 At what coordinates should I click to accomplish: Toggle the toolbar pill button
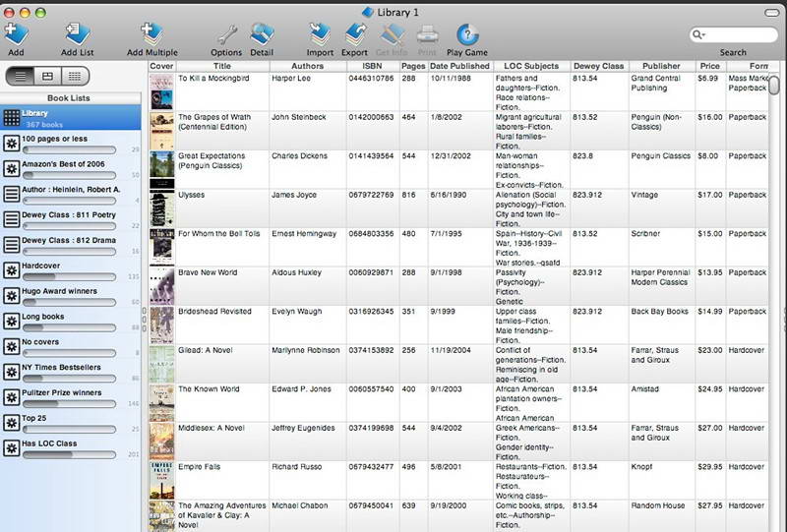(771, 13)
